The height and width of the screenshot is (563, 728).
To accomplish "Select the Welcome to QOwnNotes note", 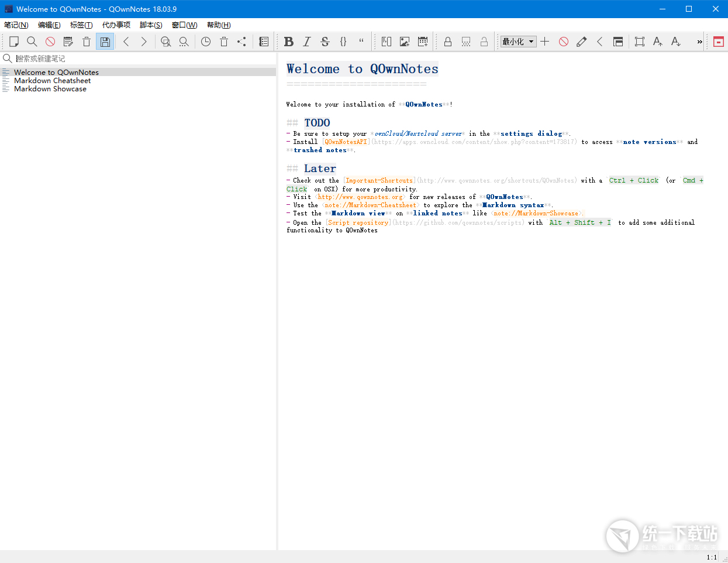I will pyautogui.click(x=138, y=72).
